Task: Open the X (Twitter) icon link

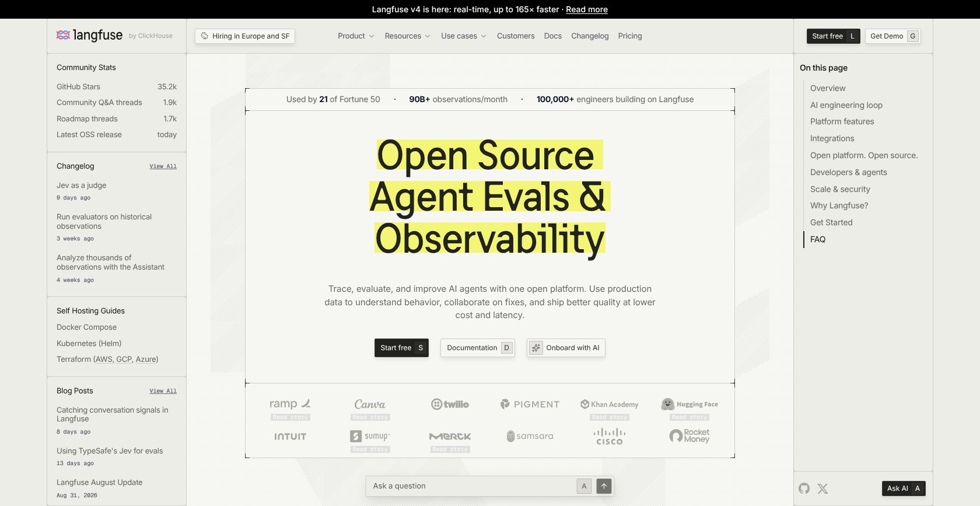Action: pos(823,488)
